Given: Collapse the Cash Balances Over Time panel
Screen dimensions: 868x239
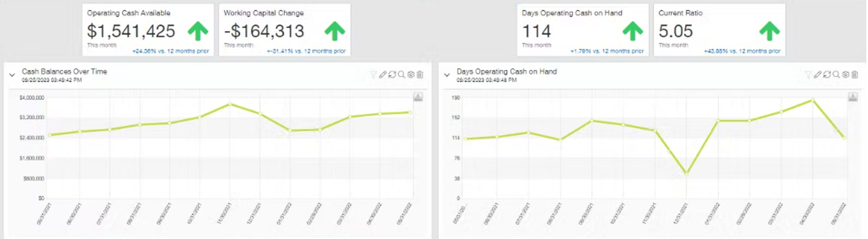Looking at the screenshot, I should click(12, 75).
